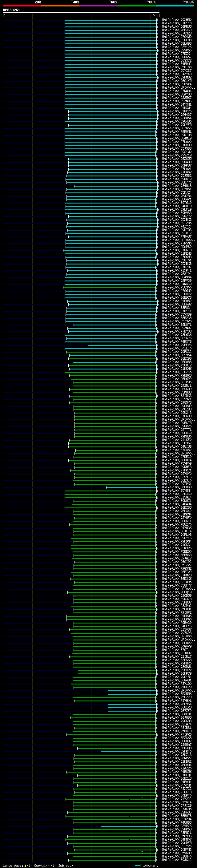Screen dimensions: 197x868
Task: Select the hit label UniRef100_Q0BPF0
Action: point(177,796)
